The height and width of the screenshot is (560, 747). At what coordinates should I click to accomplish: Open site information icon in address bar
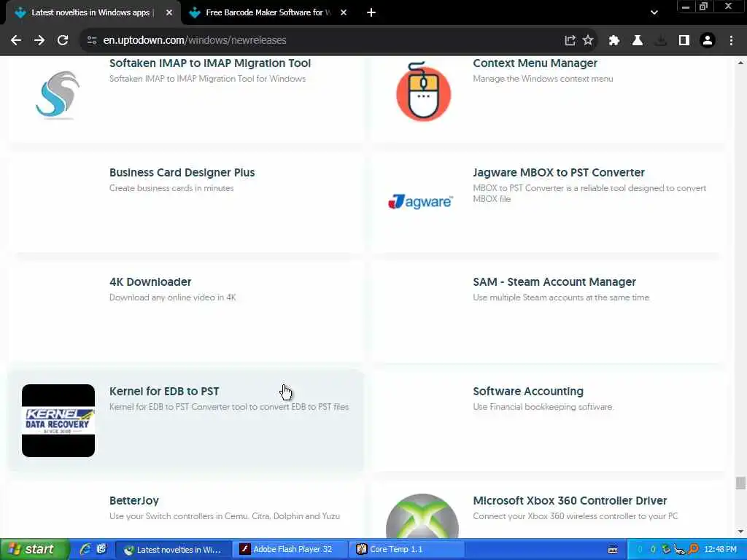pyautogui.click(x=92, y=41)
